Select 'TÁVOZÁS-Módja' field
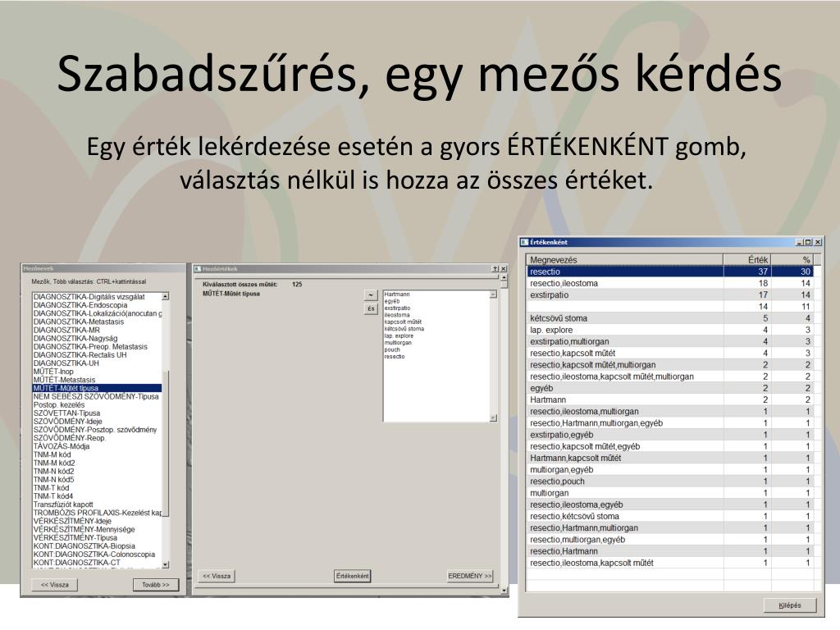 pyautogui.click(x=97, y=446)
